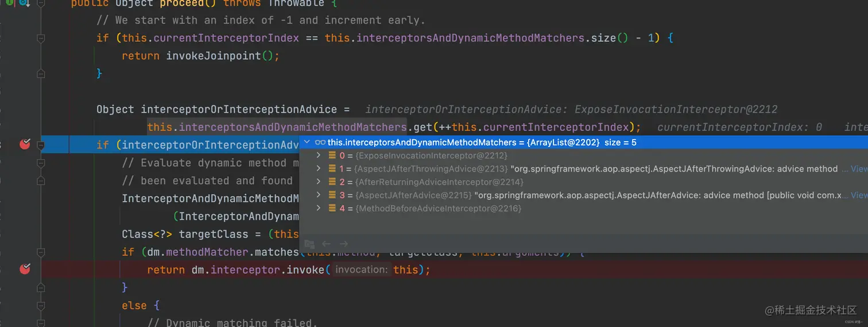
Task: Open View link for AspectJAfterThrowingAdvice value
Action: point(859,169)
